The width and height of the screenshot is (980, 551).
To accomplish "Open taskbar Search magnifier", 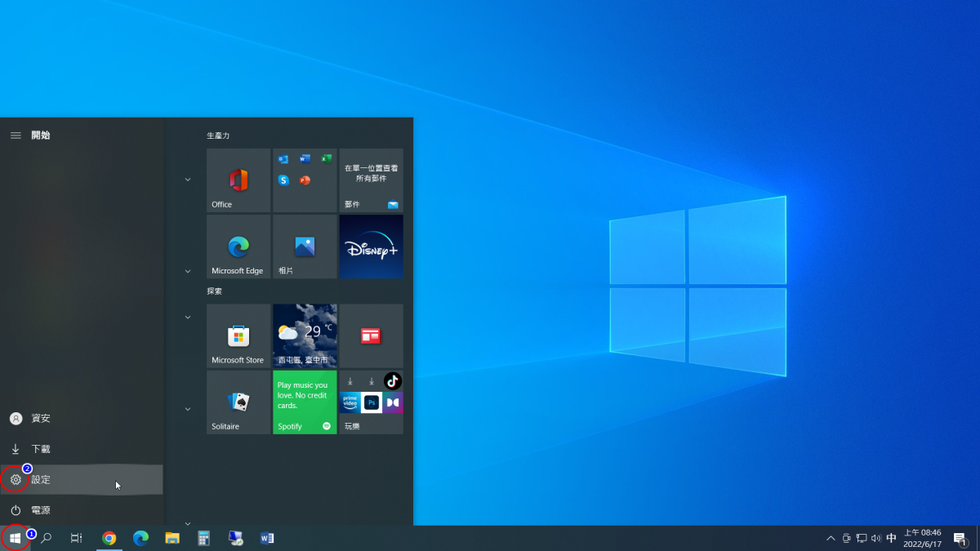I will pos(47,538).
